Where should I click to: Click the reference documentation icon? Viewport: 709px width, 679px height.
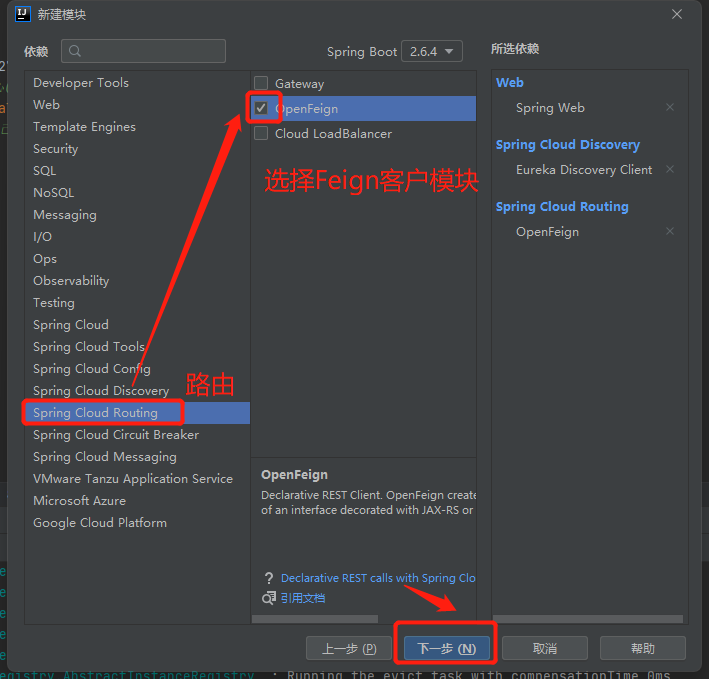point(268,598)
